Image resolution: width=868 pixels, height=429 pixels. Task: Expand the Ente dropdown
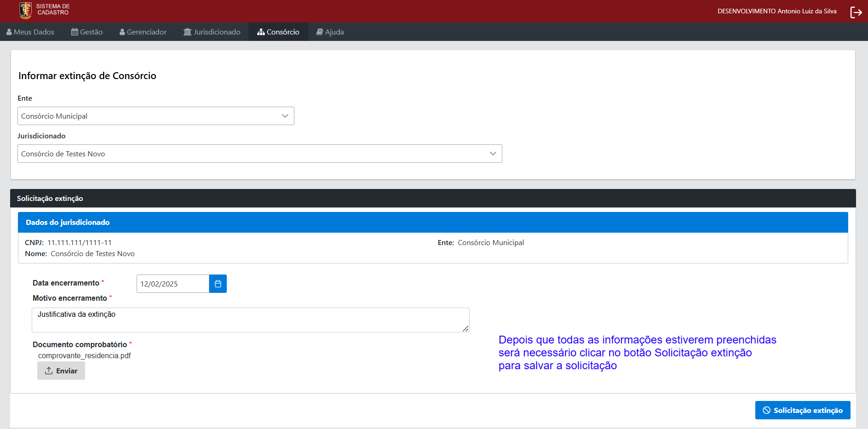(156, 116)
